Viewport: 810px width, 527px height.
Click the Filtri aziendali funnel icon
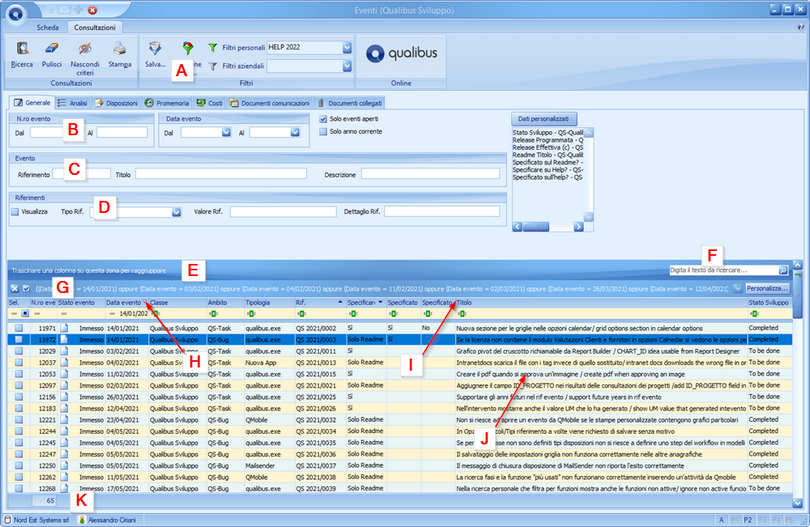pyautogui.click(x=212, y=66)
